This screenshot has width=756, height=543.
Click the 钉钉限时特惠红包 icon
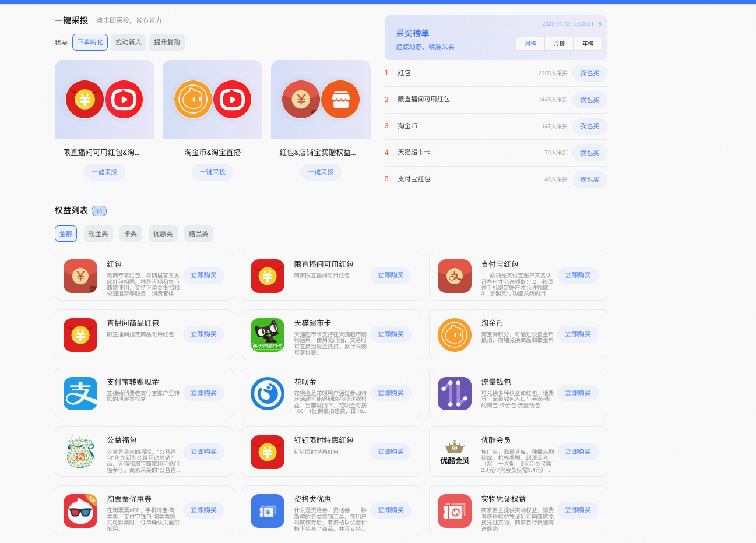268,452
